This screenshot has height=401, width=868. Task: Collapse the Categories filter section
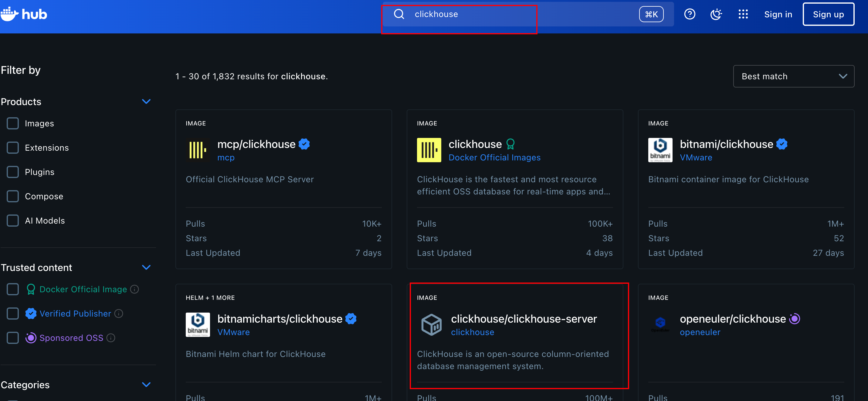146,385
